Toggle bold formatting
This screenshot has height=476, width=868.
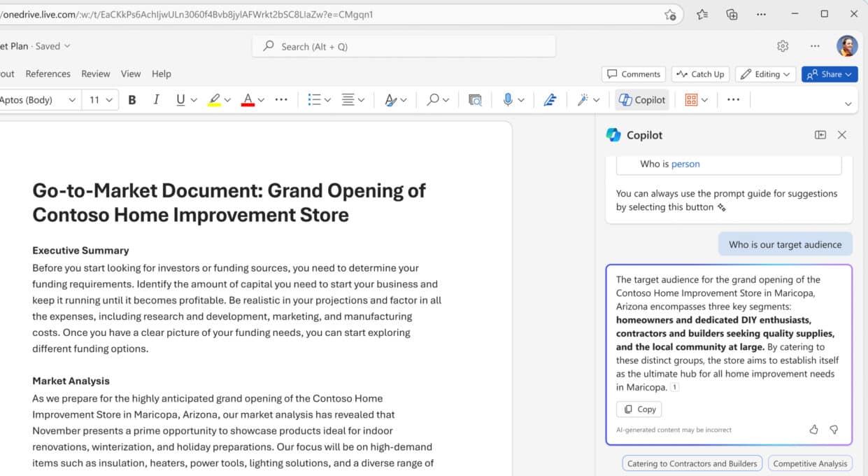point(132,100)
